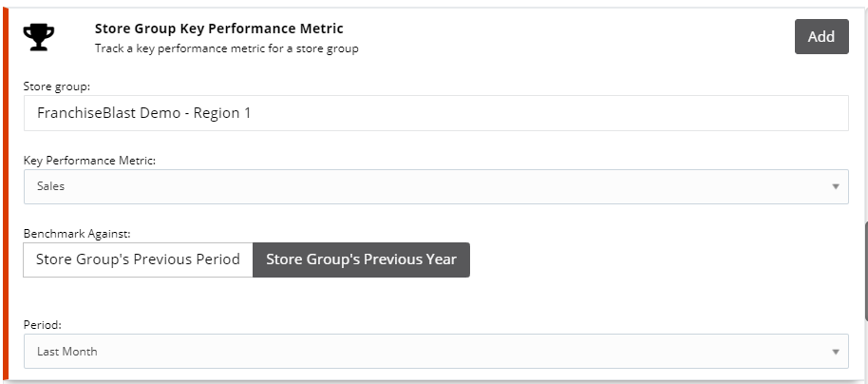Select Store Group's Previous Year benchmark
Image resolution: width=868 pixels, height=384 pixels.
(x=361, y=259)
